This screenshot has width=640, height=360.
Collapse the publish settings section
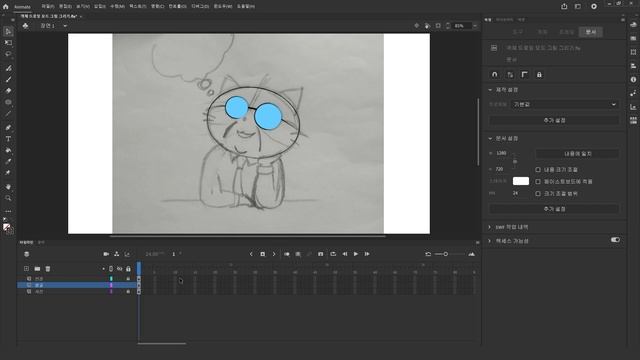(x=490, y=90)
